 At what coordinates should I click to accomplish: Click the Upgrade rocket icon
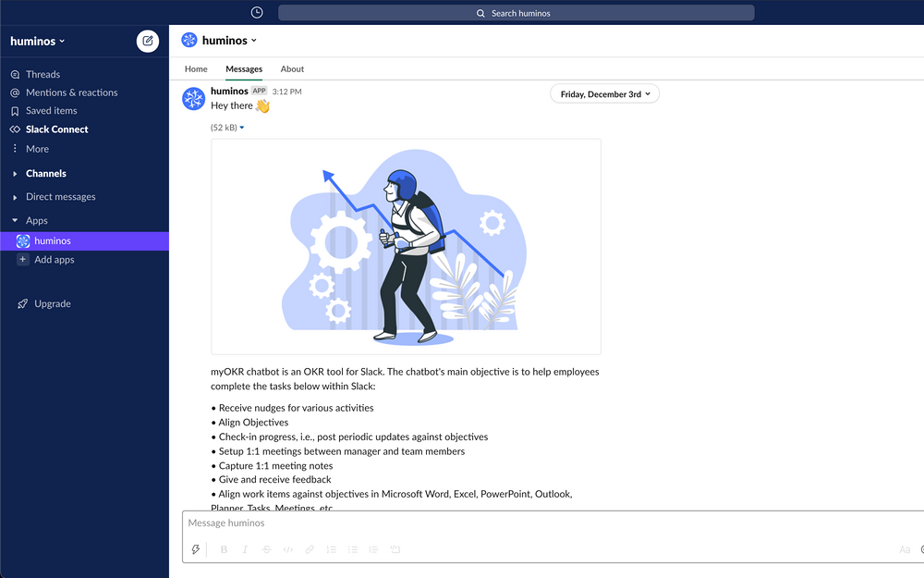pyautogui.click(x=22, y=303)
